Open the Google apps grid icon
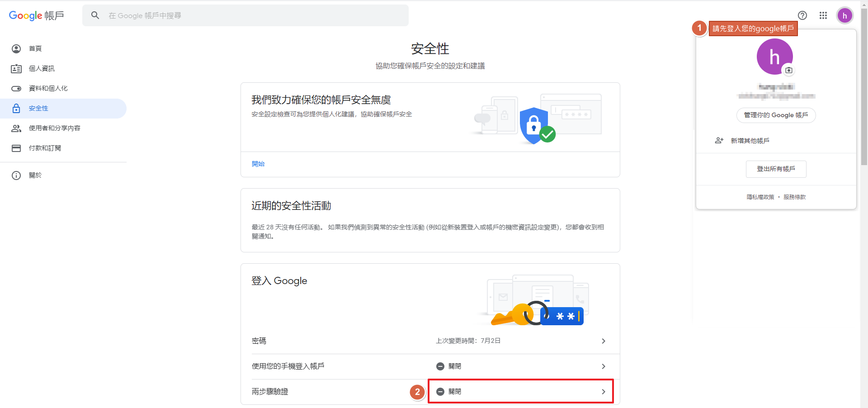This screenshot has height=408, width=868. pos(823,15)
